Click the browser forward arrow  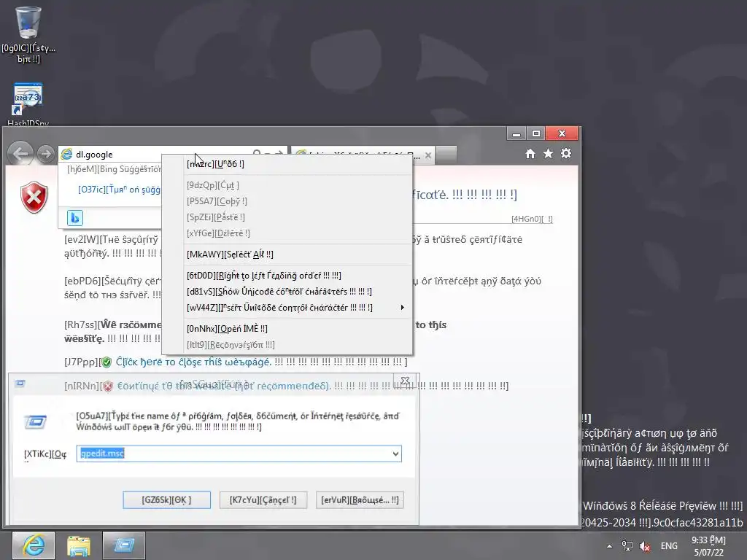coord(46,154)
